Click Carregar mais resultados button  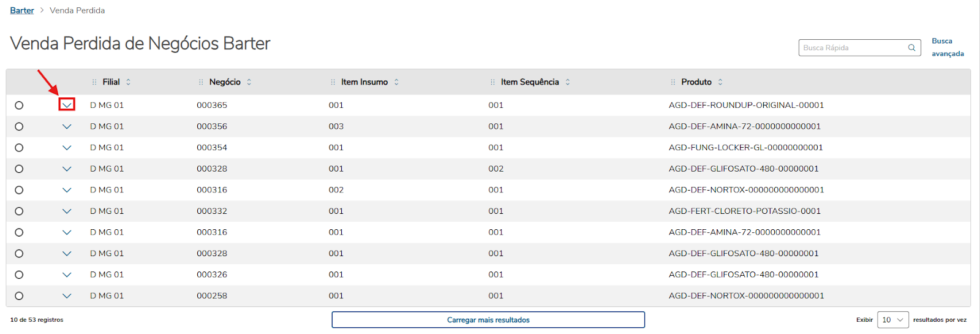(x=488, y=320)
